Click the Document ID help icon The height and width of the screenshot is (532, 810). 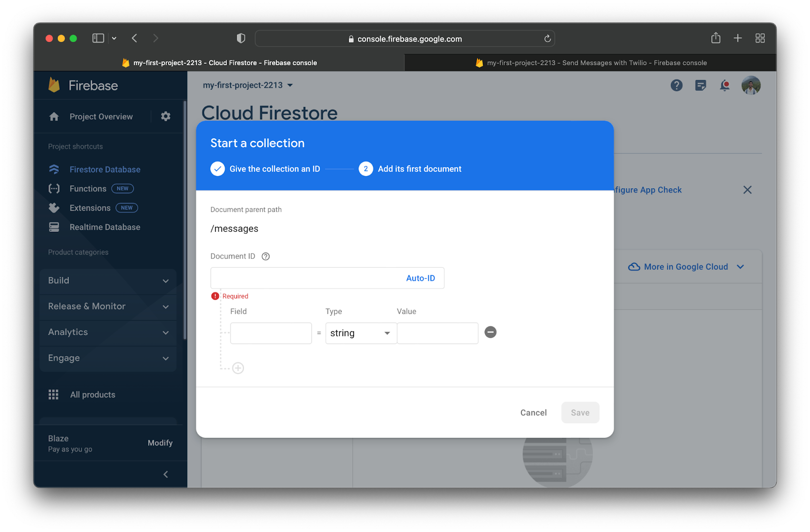click(x=266, y=257)
